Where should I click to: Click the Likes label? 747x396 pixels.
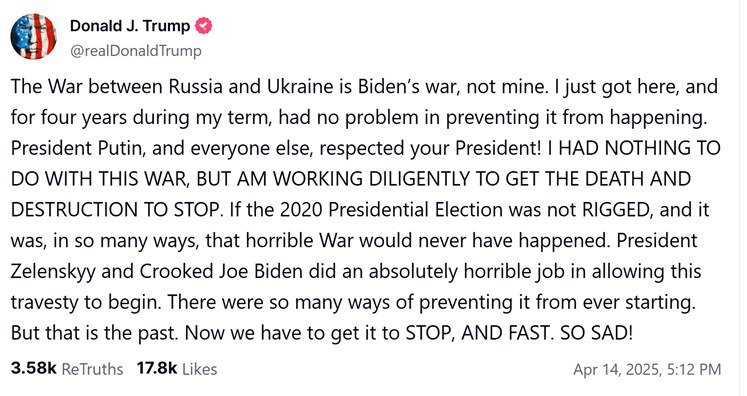coord(200,369)
